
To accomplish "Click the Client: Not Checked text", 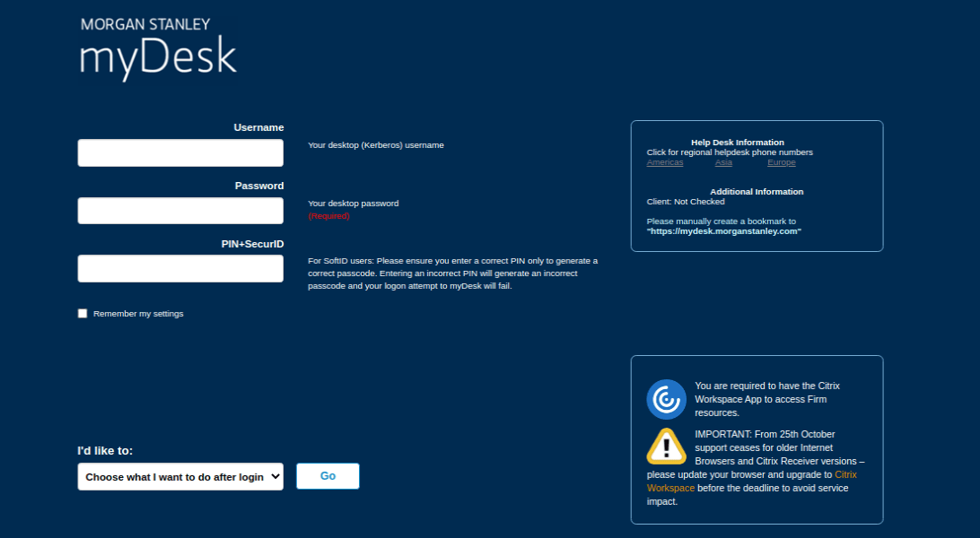I will click(x=686, y=202).
